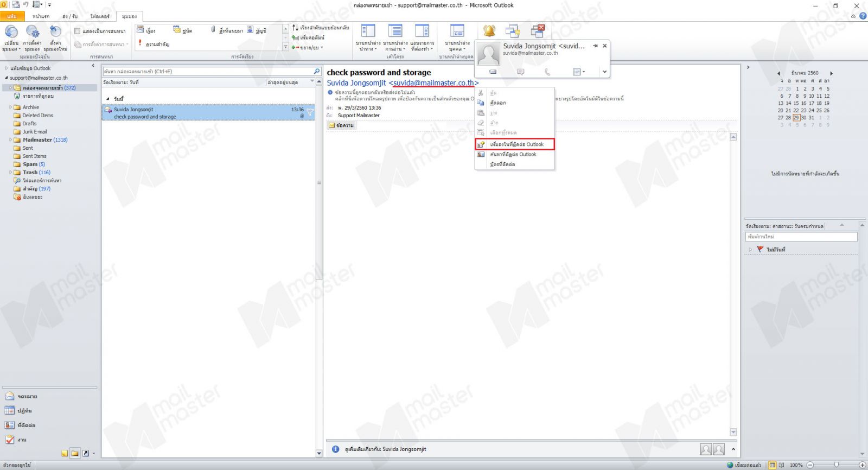Open Outlook Help question mark icon

(x=863, y=16)
